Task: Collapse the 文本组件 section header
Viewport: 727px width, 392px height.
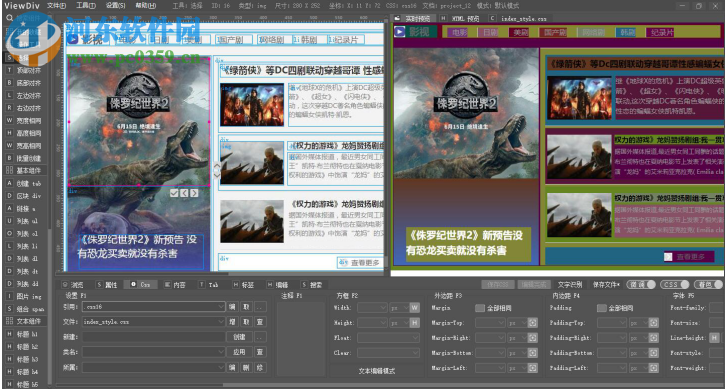Action: coord(25,321)
